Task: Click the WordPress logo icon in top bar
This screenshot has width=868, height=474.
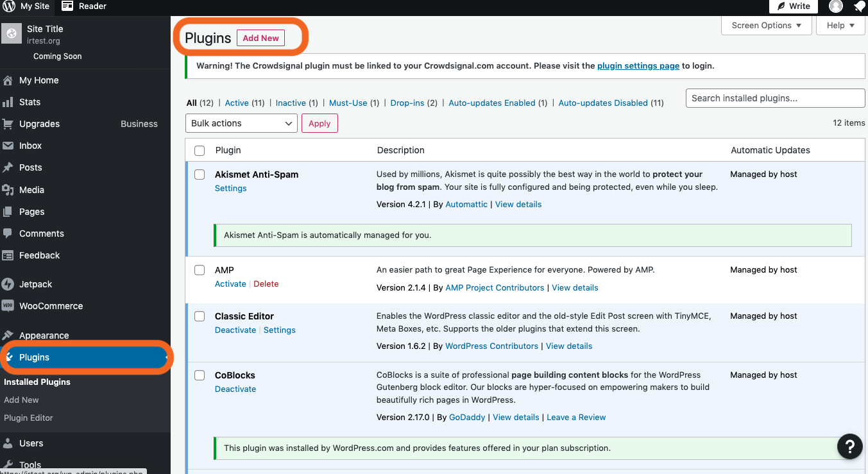Action: point(9,6)
